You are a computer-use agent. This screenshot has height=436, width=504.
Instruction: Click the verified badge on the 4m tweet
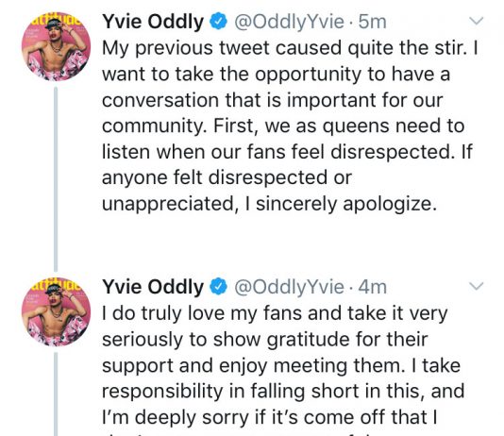pyautogui.click(x=219, y=287)
